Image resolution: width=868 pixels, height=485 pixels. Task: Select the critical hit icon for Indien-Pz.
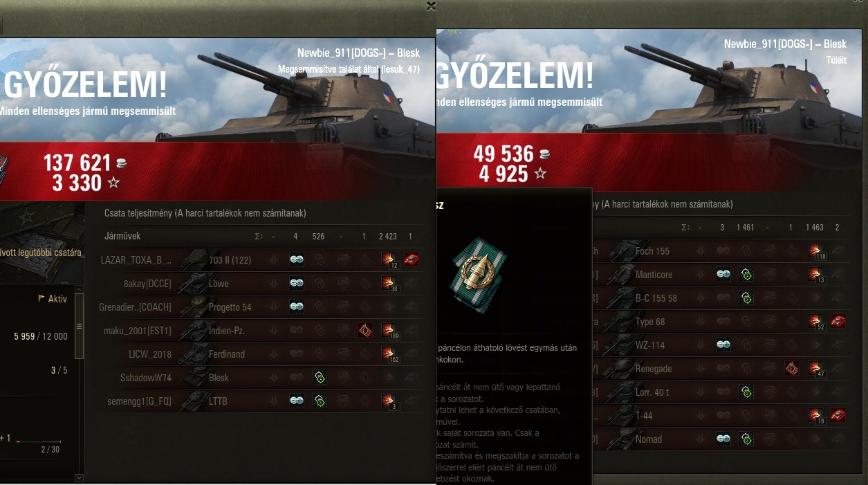pos(365,330)
